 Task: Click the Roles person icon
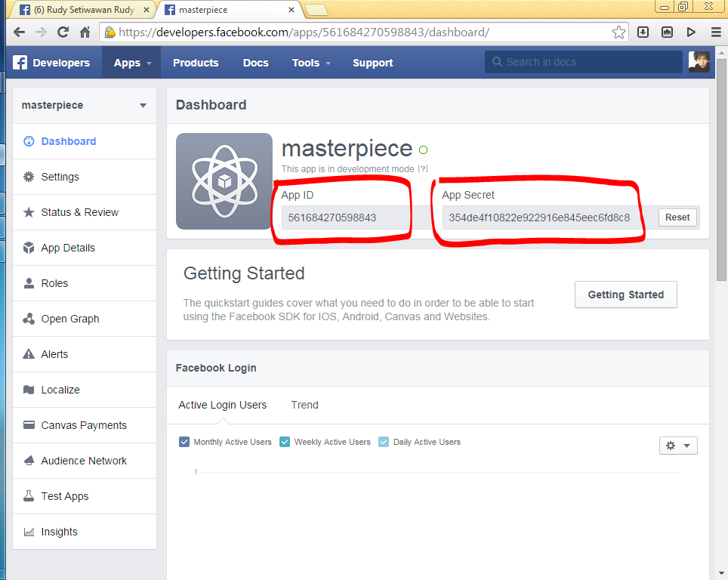click(x=29, y=283)
